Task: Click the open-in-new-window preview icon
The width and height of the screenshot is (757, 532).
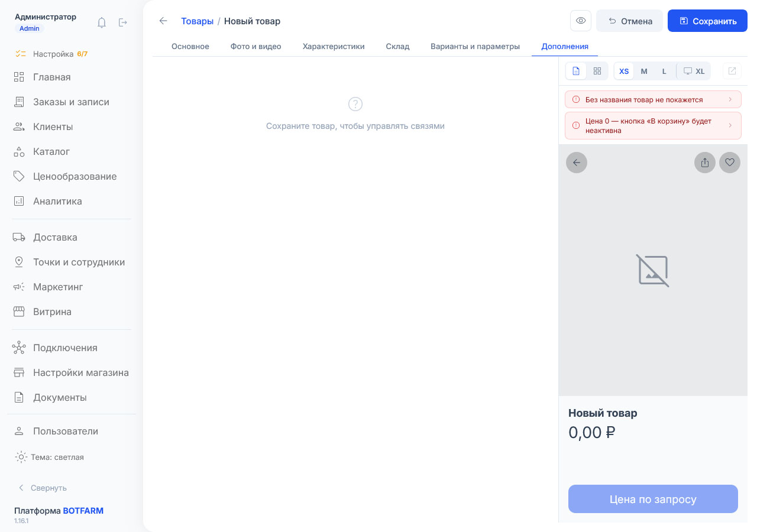Action: tap(732, 71)
